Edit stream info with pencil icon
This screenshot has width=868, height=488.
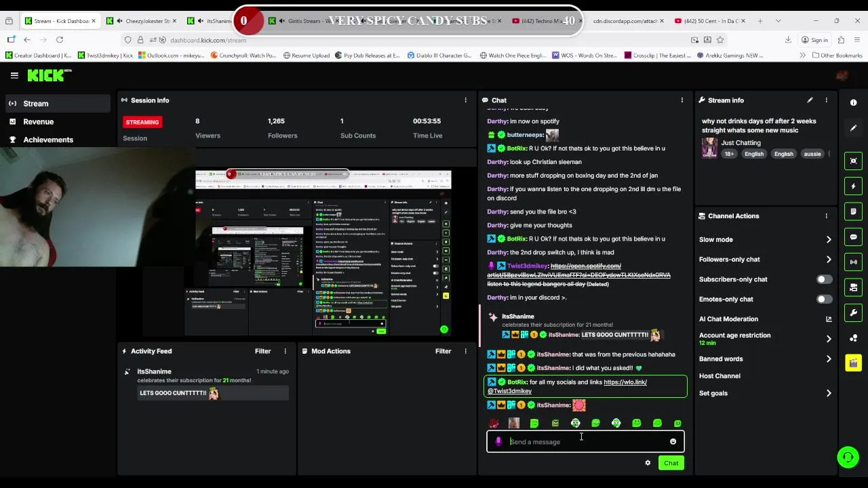(x=810, y=100)
